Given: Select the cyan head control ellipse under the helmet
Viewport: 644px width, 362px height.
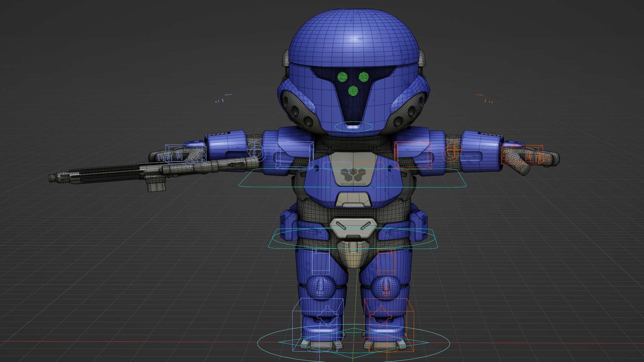Looking at the screenshot, I should tap(353, 127).
